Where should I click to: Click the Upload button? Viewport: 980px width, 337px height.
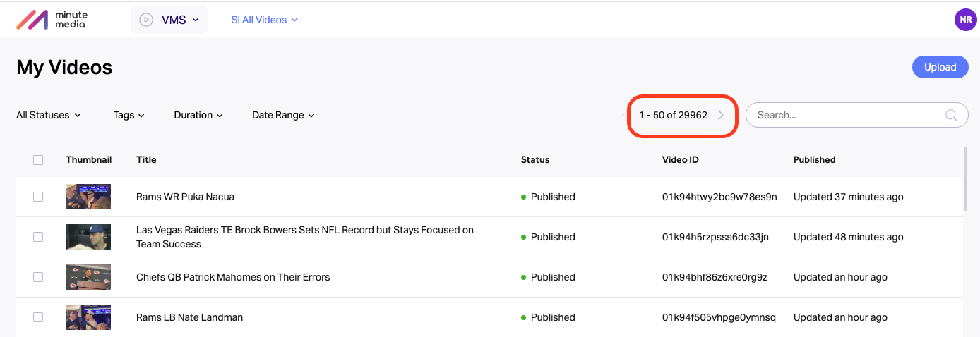tap(940, 67)
